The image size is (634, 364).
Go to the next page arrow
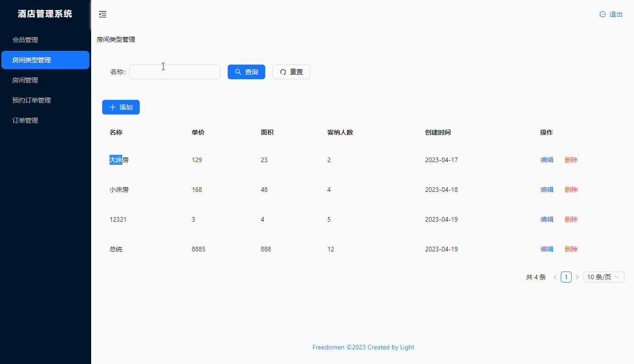[577, 277]
